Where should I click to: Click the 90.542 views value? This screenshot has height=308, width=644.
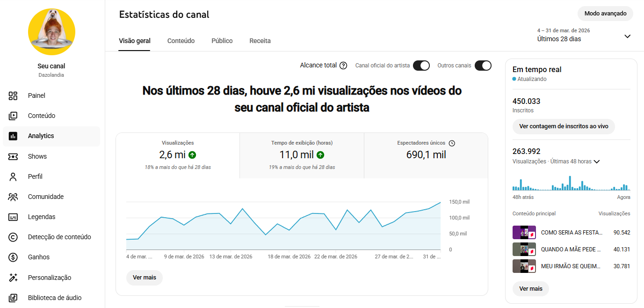pos(622,233)
